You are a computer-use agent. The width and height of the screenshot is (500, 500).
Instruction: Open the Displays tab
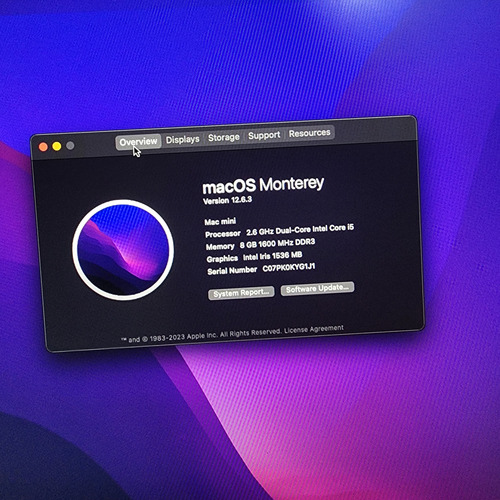(x=183, y=139)
